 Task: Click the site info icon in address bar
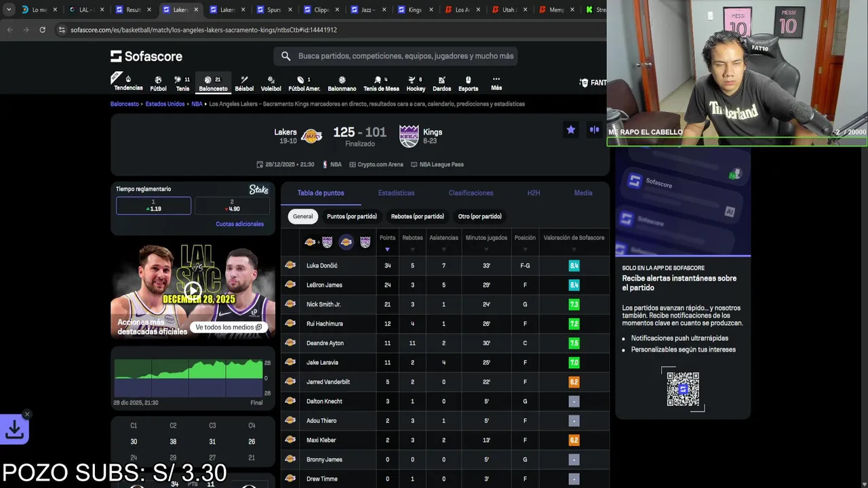62,30
